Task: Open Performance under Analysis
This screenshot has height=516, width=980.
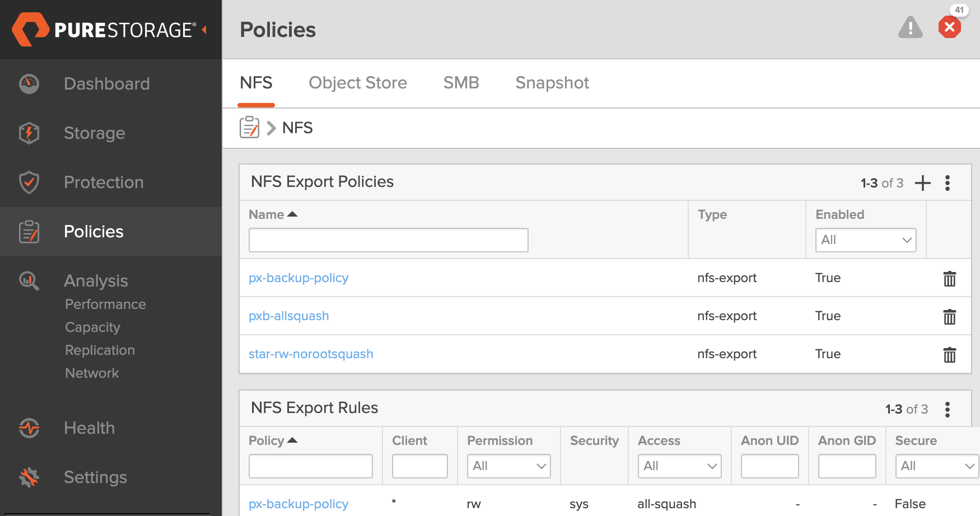Action: pyautogui.click(x=105, y=304)
